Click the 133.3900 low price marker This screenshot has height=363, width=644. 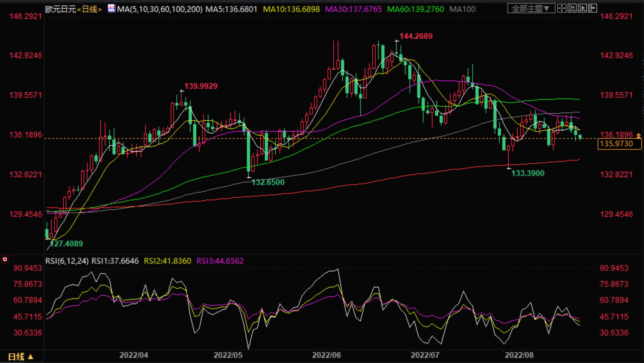click(527, 173)
